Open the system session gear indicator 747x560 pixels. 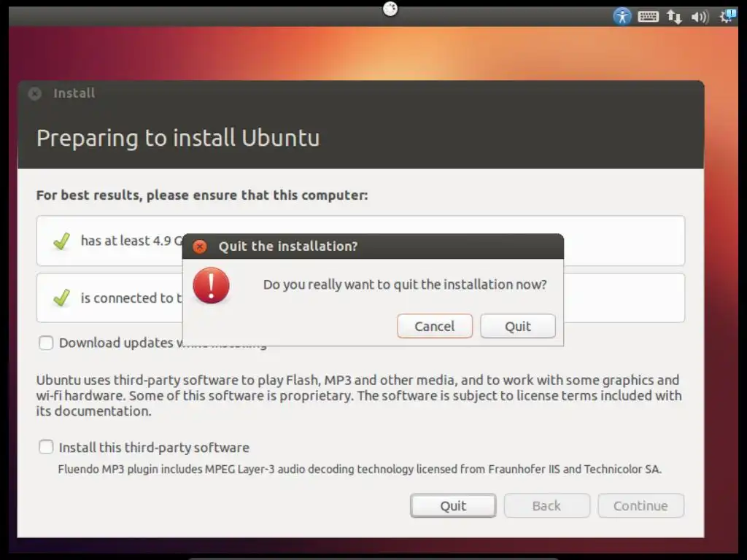click(x=728, y=17)
